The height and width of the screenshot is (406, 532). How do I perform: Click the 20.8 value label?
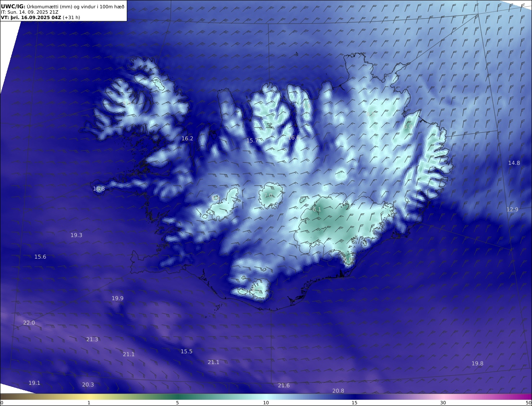click(x=338, y=391)
